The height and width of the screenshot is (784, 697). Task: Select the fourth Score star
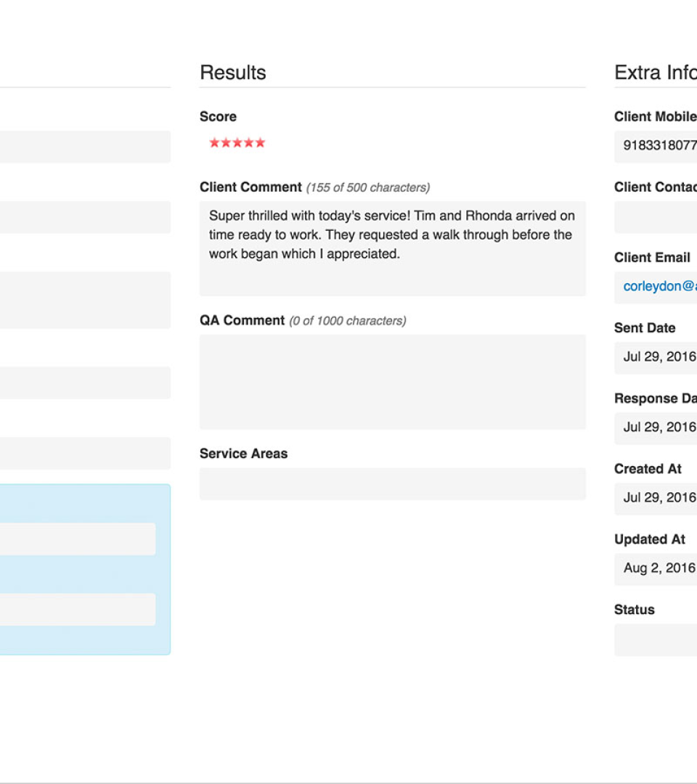point(249,143)
